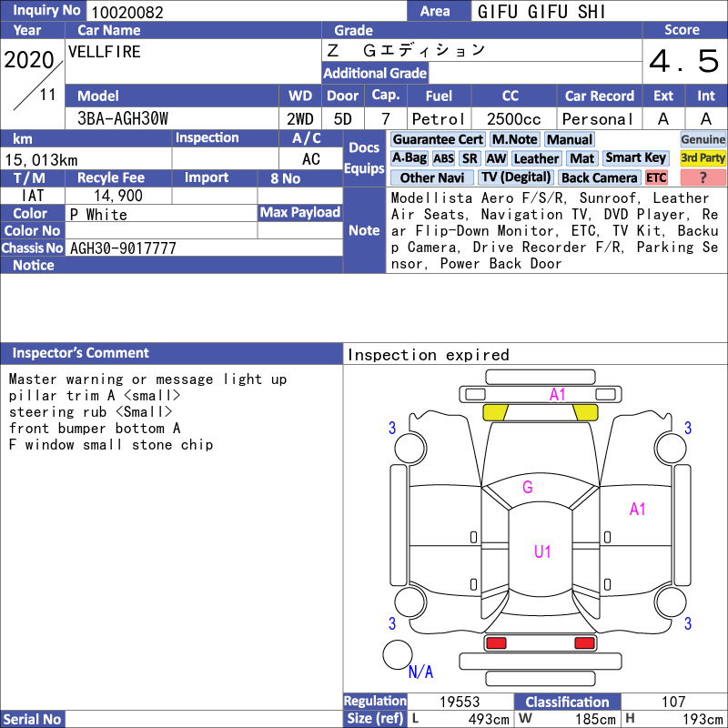This screenshot has width=728, height=728.
Task: Click the Smart Key equipment badge
Action: (635, 158)
